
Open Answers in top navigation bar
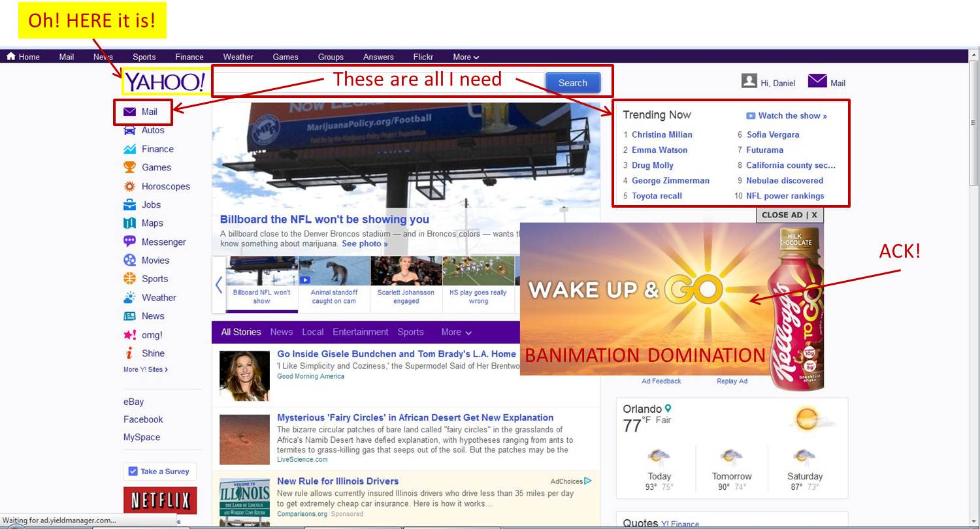click(x=378, y=57)
